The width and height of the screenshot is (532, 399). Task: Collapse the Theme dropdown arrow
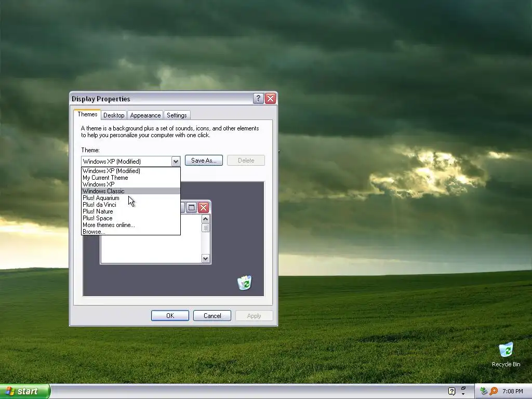176,162
